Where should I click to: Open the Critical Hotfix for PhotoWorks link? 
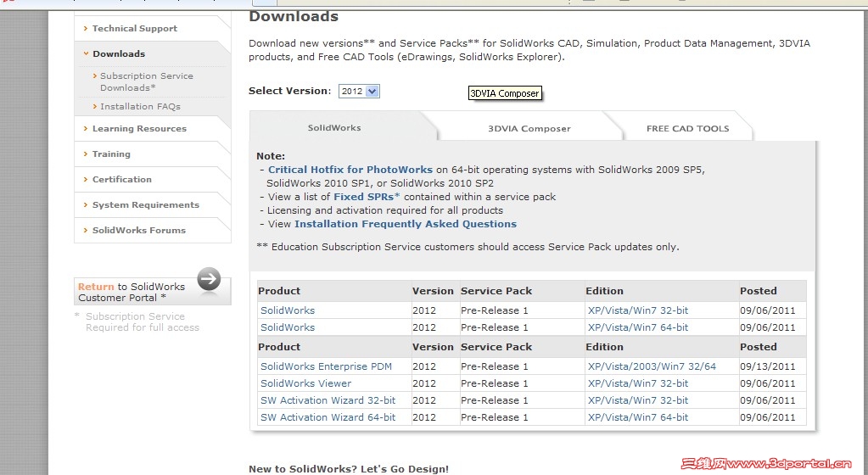coord(350,170)
